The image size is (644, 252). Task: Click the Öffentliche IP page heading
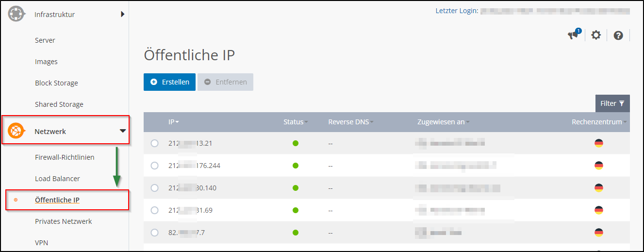tap(189, 55)
